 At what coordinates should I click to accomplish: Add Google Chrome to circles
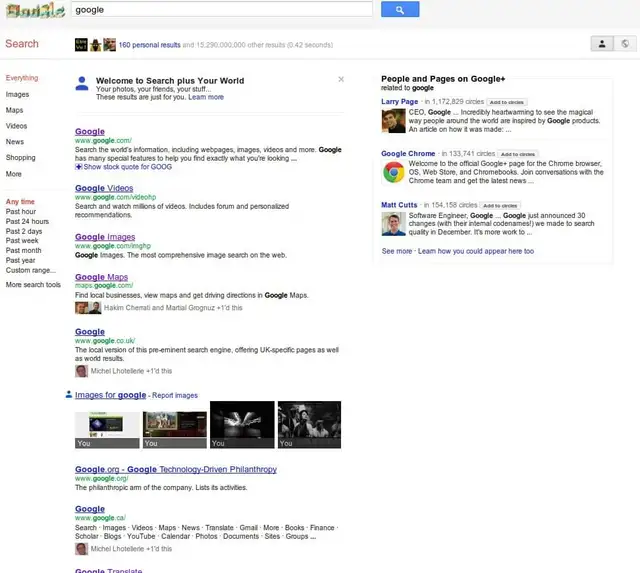518,154
